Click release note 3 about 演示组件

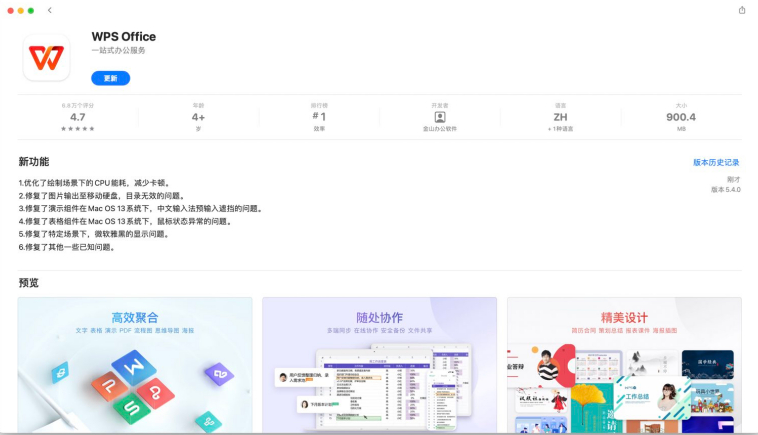click(x=141, y=208)
